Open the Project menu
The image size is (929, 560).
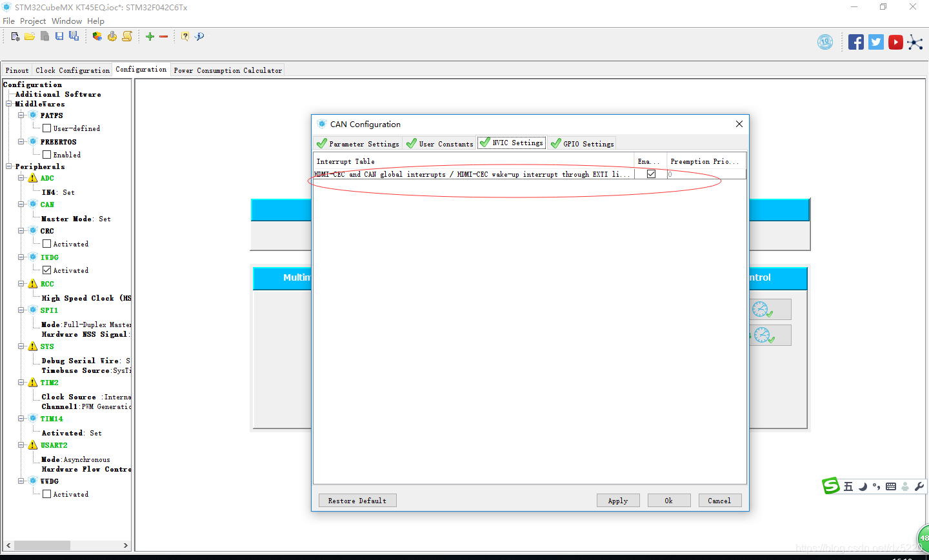click(x=33, y=21)
